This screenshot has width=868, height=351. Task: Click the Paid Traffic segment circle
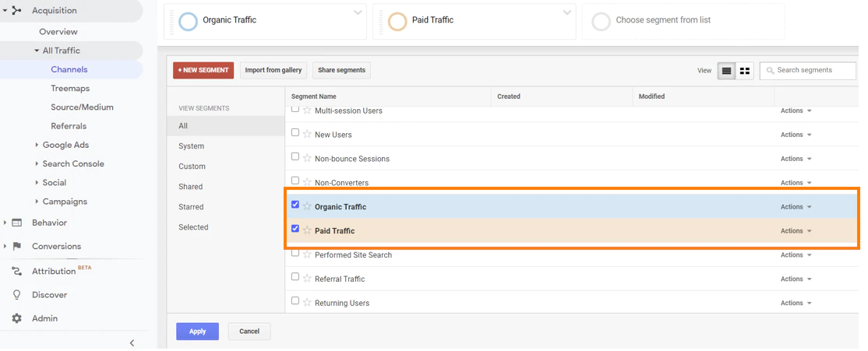[x=397, y=21]
